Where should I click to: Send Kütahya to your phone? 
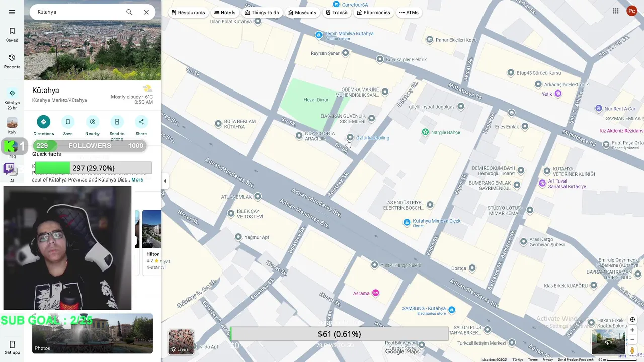click(x=117, y=127)
